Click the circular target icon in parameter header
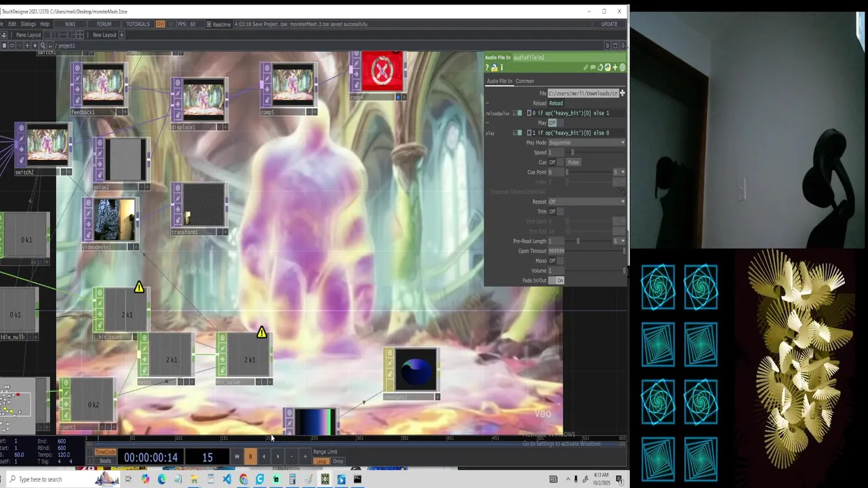 coord(623,68)
